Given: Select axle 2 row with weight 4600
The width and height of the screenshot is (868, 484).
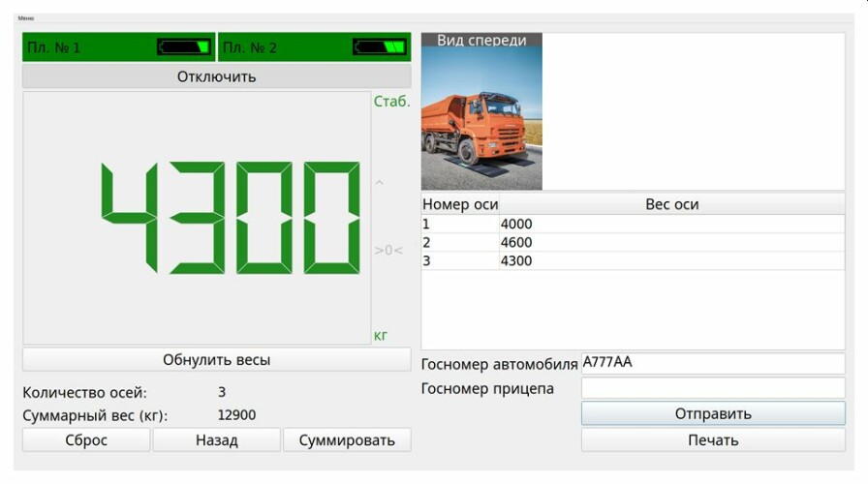Looking at the screenshot, I should coord(633,243).
